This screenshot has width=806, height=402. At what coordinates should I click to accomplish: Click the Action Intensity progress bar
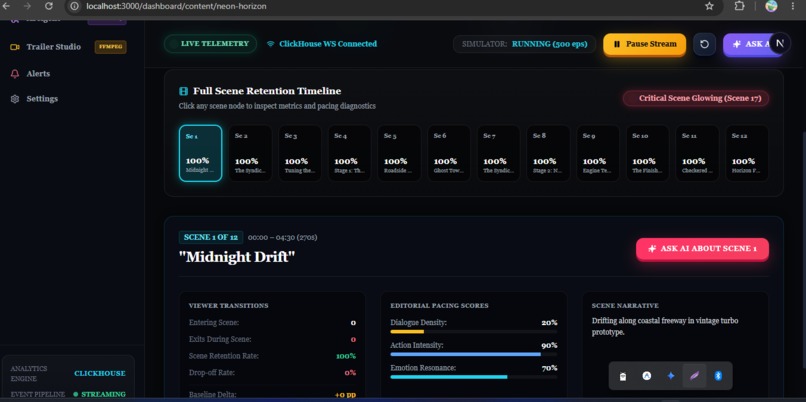coord(473,354)
